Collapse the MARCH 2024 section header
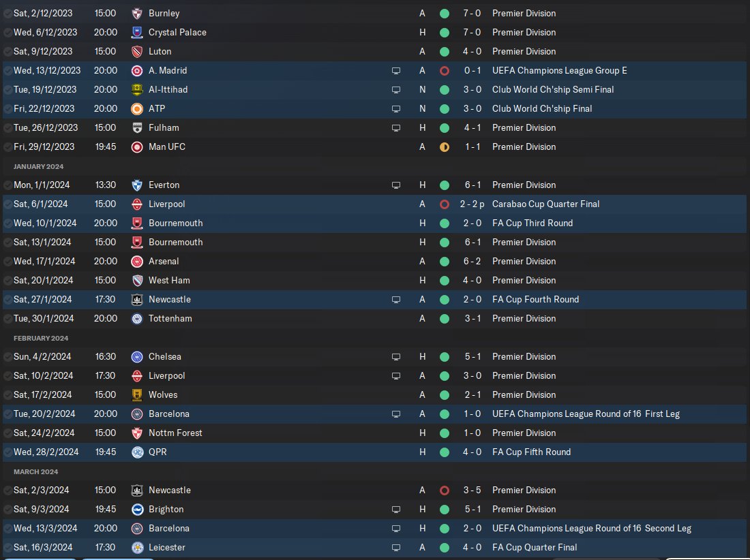Screen dimensions: 750x560 pyautogui.click(x=36, y=471)
